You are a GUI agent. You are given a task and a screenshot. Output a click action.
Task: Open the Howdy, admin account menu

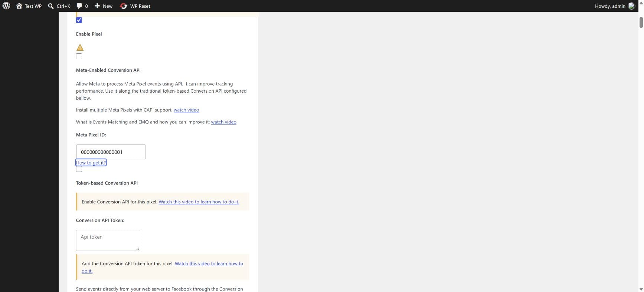point(615,6)
